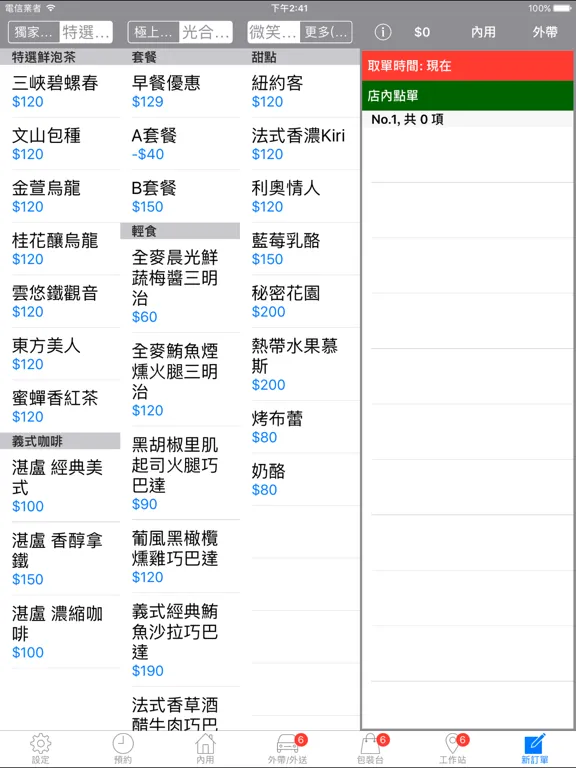The image size is (576, 768).
Task: Tap the 套餐 section header
Action: click(x=180, y=57)
